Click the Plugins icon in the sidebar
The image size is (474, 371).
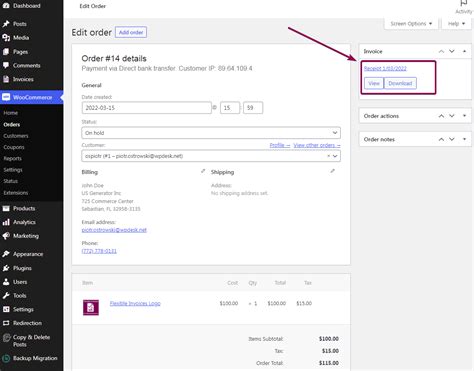pyautogui.click(x=6, y=268)
